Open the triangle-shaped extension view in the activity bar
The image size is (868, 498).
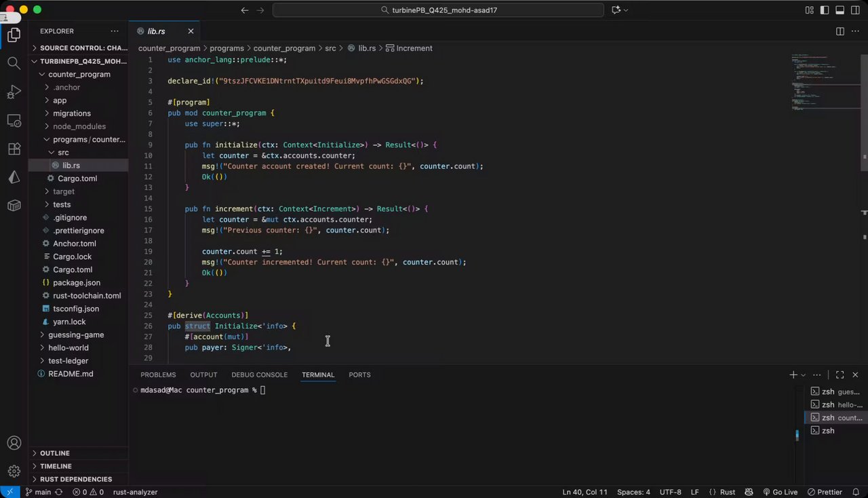14,178
